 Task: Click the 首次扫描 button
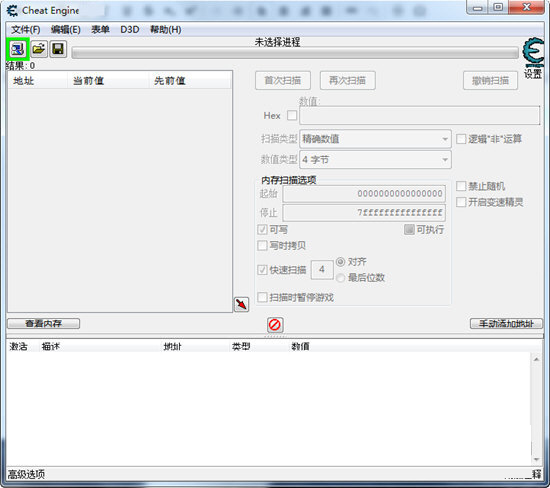(283, 81)
